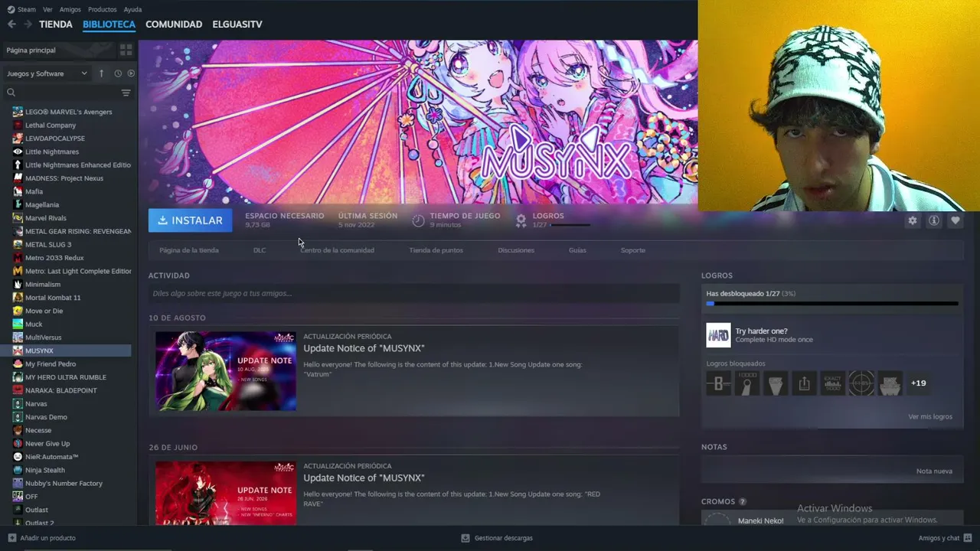980x551 pixels.
Task: Open MUSYNX settings gear
Action: [912, 220]
